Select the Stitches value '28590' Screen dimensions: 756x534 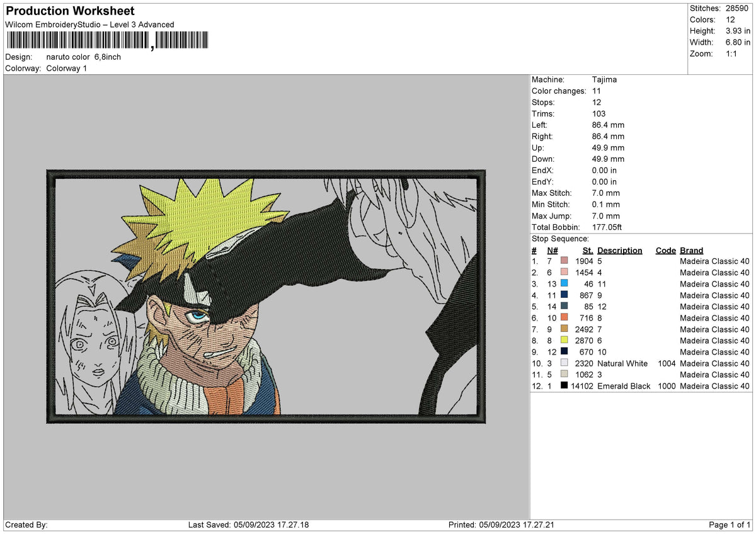coord(737,8)
